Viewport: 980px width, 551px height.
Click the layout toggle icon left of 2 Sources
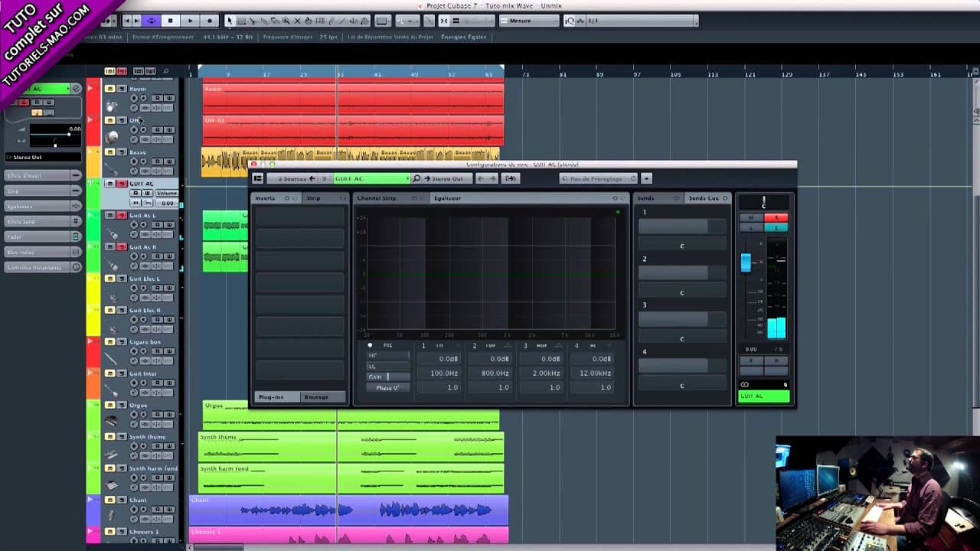coord(258,178)
